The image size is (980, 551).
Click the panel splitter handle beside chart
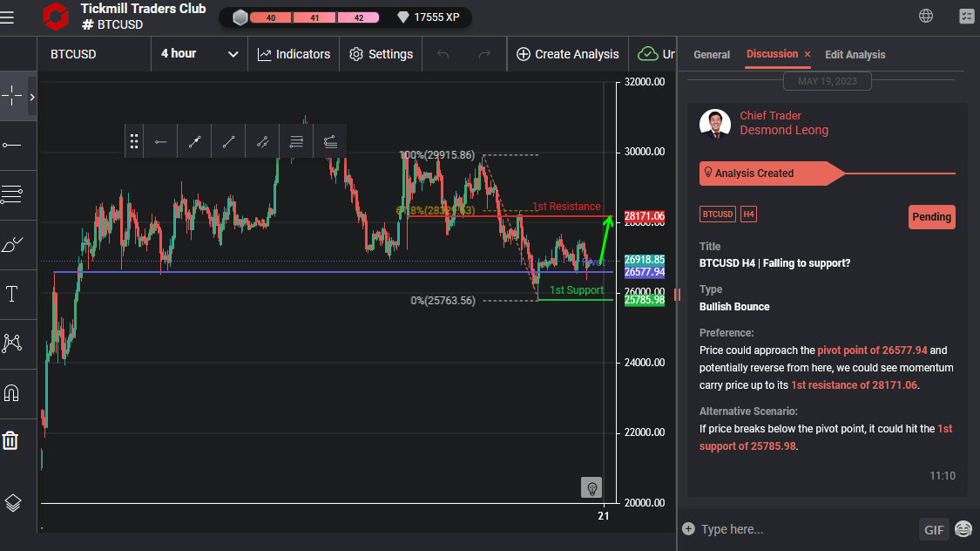[x=678, y=295]
